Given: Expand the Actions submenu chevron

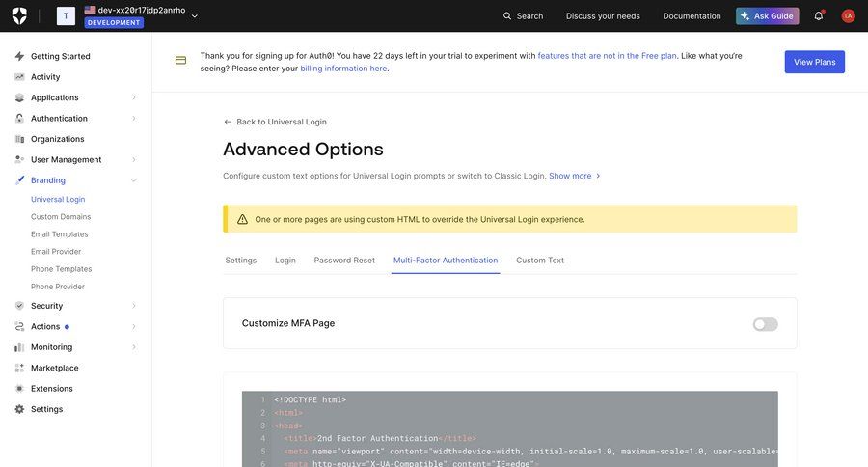Looking at the screenshot, I should (134, 327).
